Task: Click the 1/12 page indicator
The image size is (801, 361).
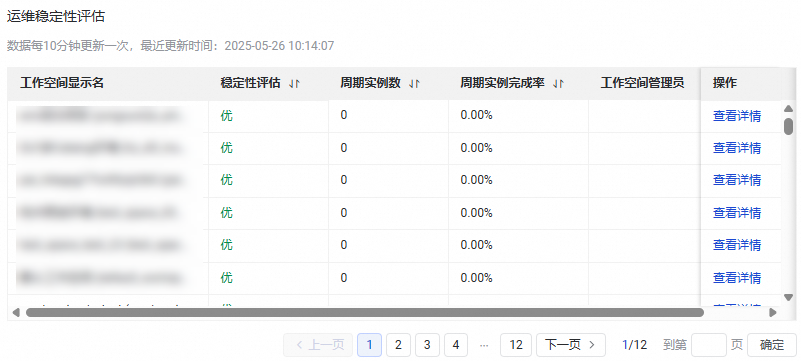Action: click(634, 345)
